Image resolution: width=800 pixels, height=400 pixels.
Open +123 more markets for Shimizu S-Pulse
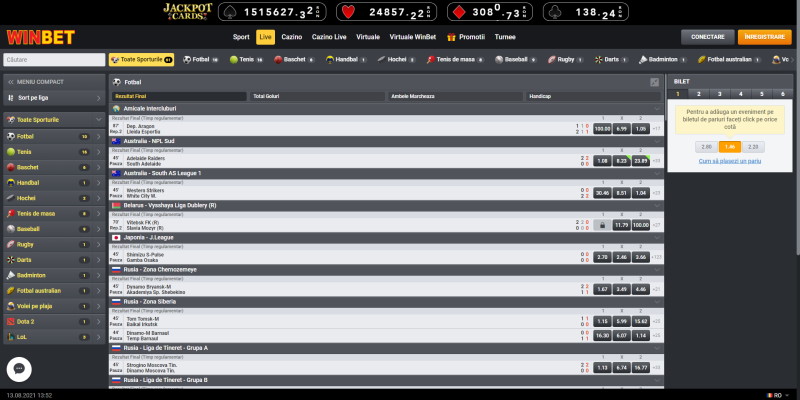657,257
